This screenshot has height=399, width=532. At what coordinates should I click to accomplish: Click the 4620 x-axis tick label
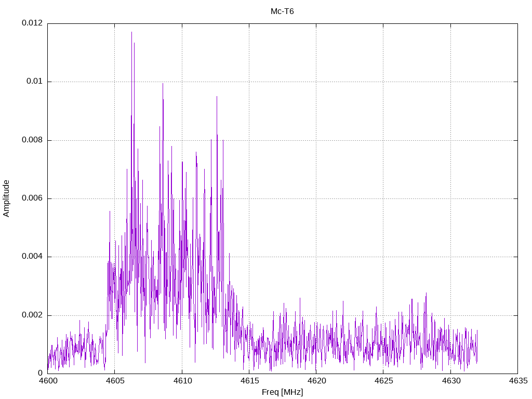[316, 381]
